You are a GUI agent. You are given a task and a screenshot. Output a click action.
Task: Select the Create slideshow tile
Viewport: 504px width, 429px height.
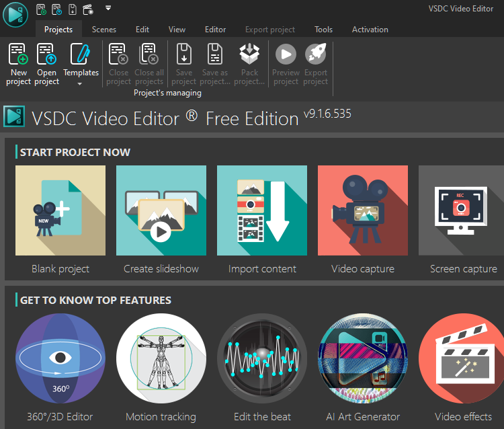tap(161, 210)
